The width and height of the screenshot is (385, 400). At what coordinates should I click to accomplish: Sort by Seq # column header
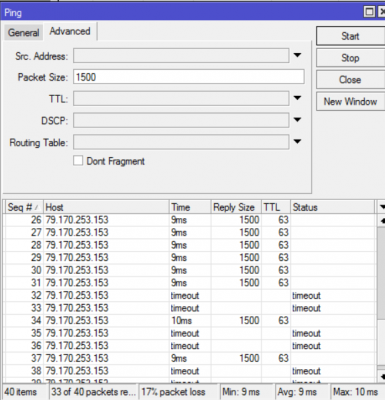point(24,207)
